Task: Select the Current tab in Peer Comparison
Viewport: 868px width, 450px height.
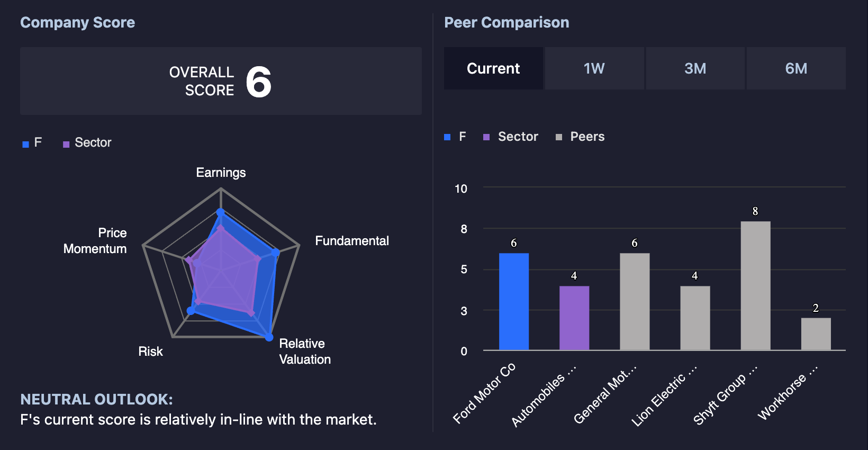Action: tap(493, 68)
